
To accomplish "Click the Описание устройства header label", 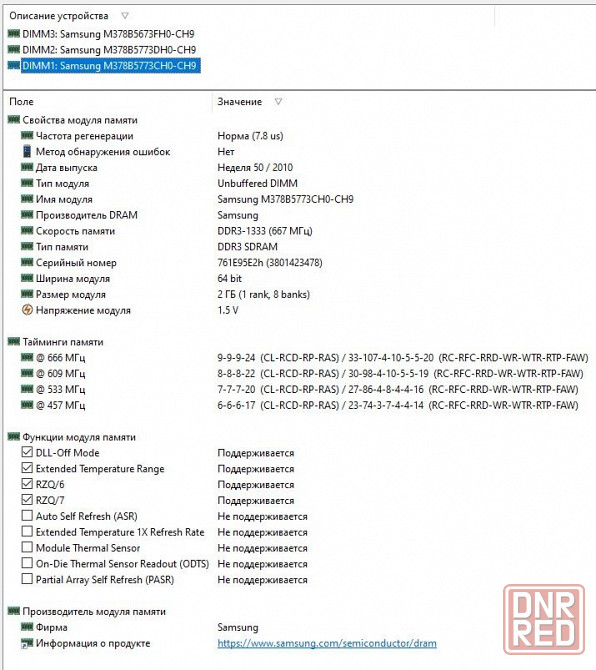I will click(59, 16).
